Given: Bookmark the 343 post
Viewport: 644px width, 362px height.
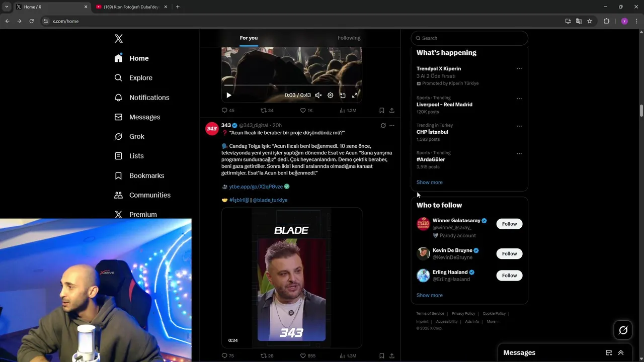Looking at the screenshot, I should click(382, 355).
